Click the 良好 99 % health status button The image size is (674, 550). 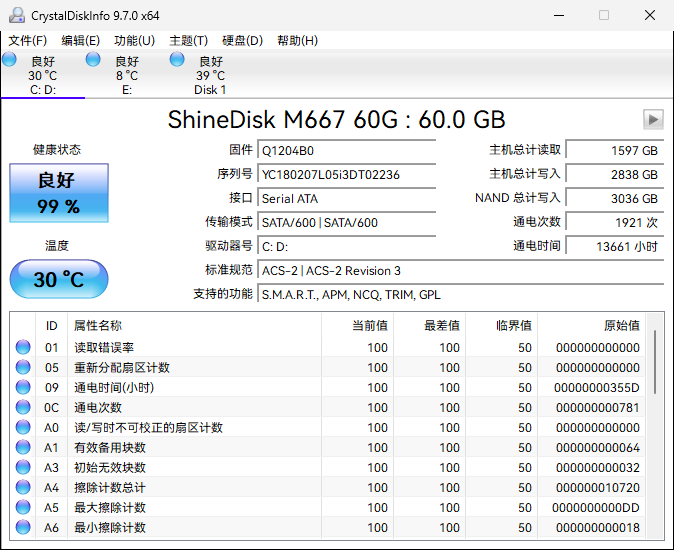59,193
